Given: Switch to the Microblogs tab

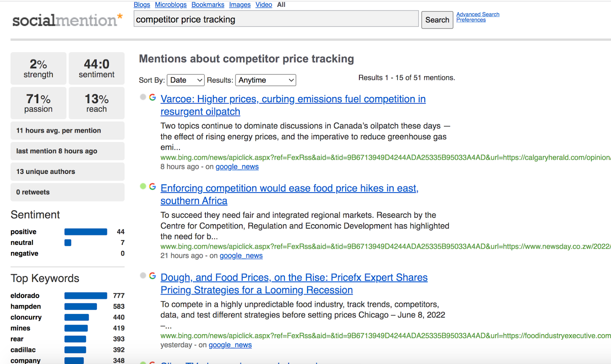Looking at the screenshot, I should tap(171, 5).
